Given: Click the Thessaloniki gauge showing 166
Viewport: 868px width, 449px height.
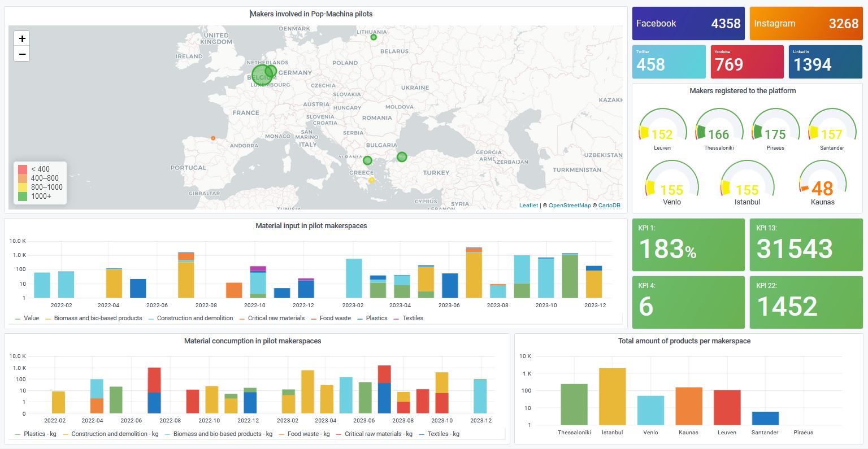Looking at the screenshot, I should [x=719, y=130].
